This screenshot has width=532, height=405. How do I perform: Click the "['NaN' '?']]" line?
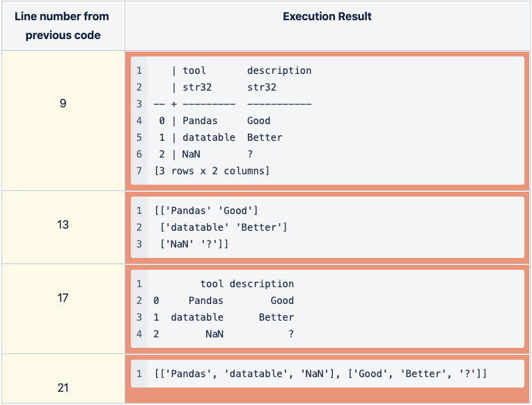click(194, 244)
